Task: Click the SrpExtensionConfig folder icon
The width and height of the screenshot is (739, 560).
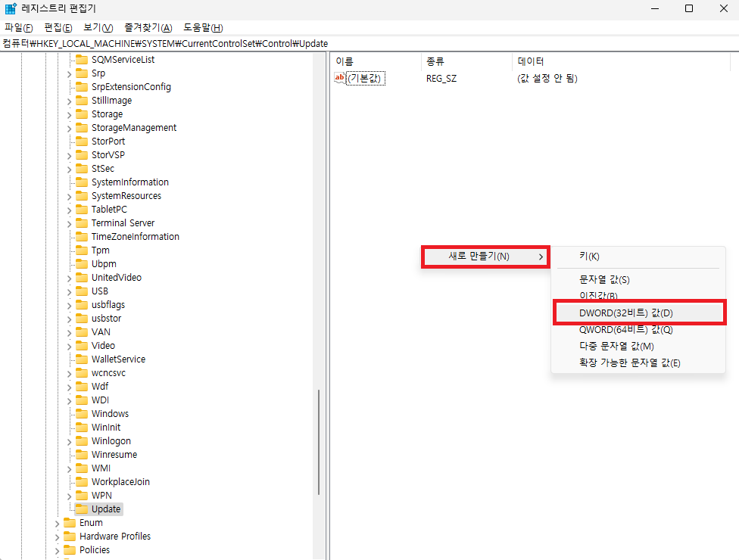Action: coord(82,87)
